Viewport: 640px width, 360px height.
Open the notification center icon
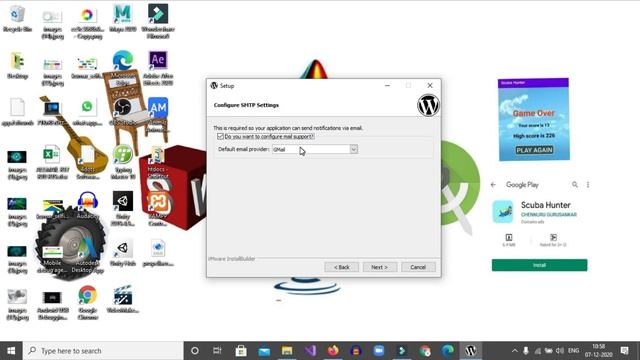click(624, 351)
